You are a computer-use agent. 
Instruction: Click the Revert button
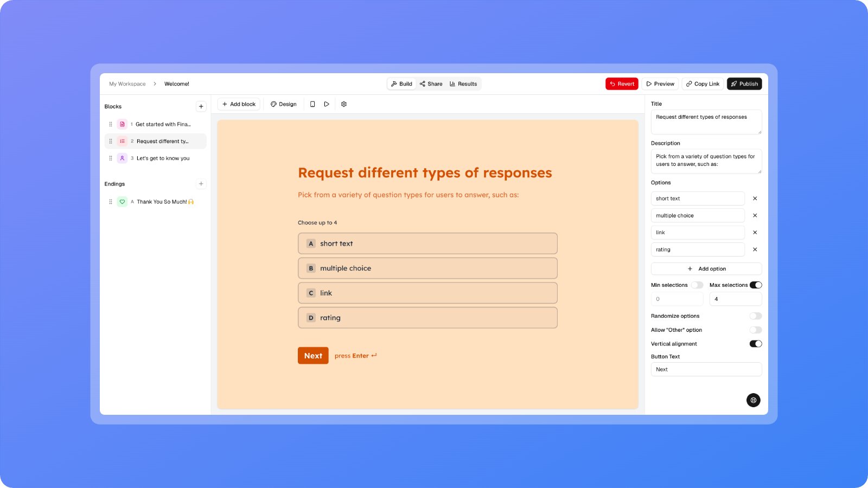tap(622, 84)
